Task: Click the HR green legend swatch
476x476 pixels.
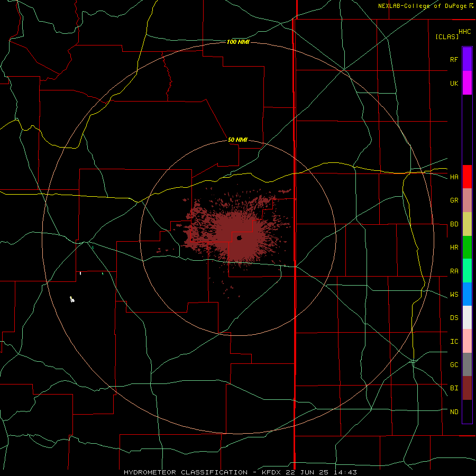Action: coord(467,248)
